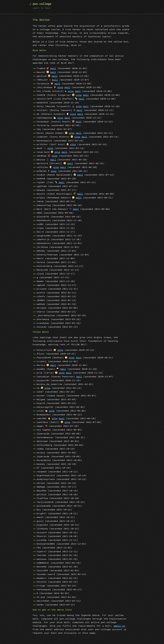This screenshot has width=164, height=644.
Task: Open lum1n0us's site link
Action: [67, 422]
